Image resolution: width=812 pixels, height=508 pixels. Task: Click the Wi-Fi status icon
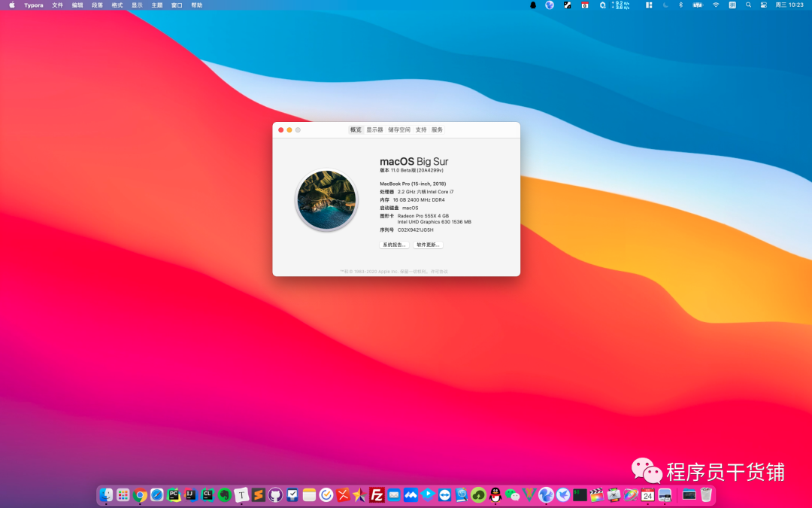point(716,5)
